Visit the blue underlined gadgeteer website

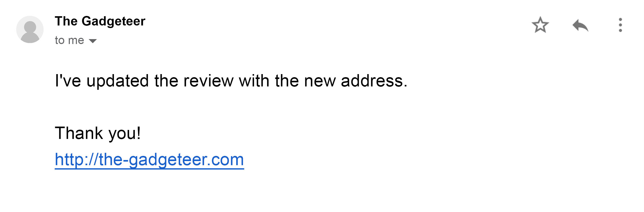pyautogui.click(x=149, y=160)
